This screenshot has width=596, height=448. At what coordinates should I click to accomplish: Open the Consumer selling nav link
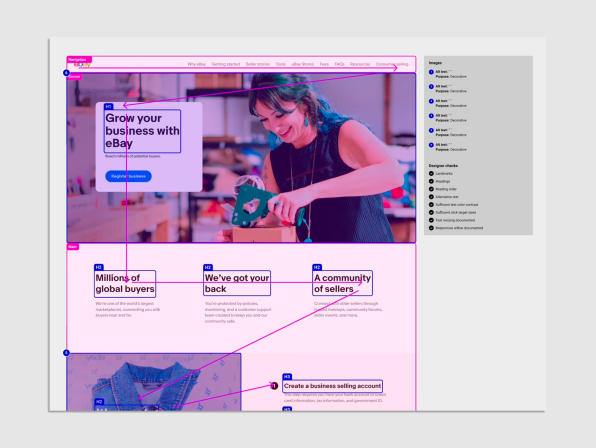click(x=392, y=64)
